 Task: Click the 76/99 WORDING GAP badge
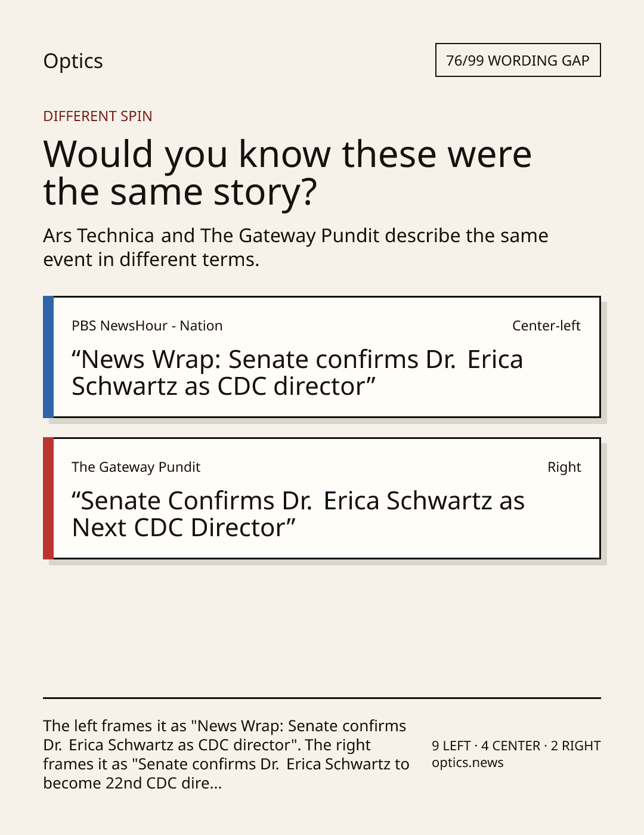(x=518, y=60)
